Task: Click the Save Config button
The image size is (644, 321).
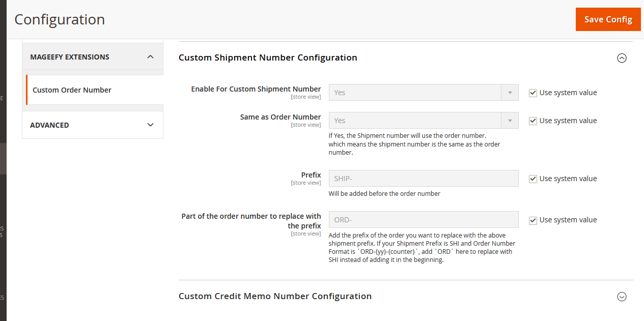Action: 608,19
